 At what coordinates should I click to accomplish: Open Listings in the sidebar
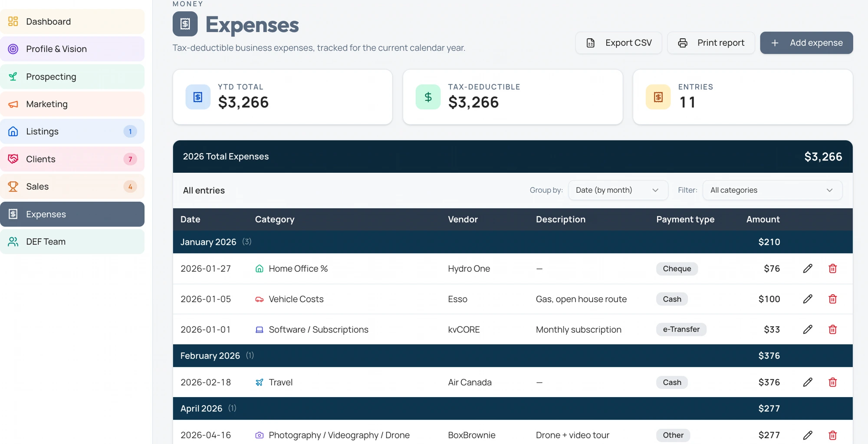(72, 131)
